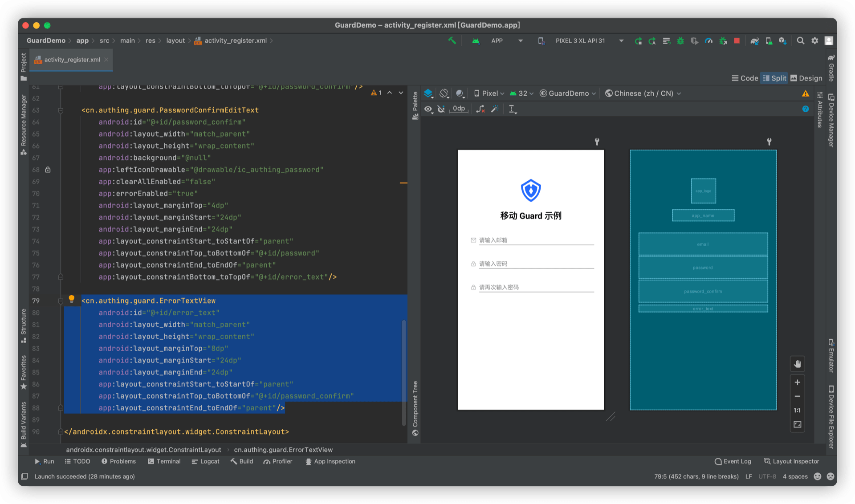Screen dimensions: 855x504
Task: Click the Infer Constraints magic wand icon
Action: (495, 109)
